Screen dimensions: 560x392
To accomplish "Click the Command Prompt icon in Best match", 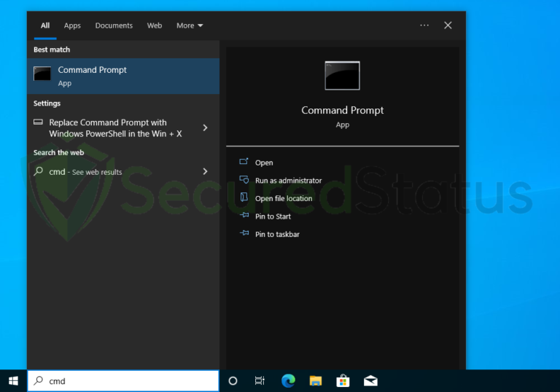I will [x=42, y=74].
